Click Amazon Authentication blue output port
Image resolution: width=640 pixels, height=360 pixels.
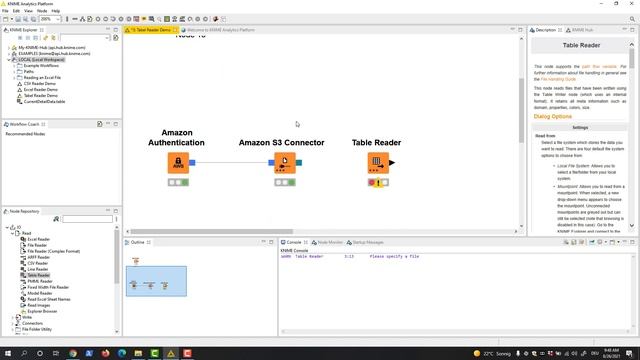[x=192, y=163]
